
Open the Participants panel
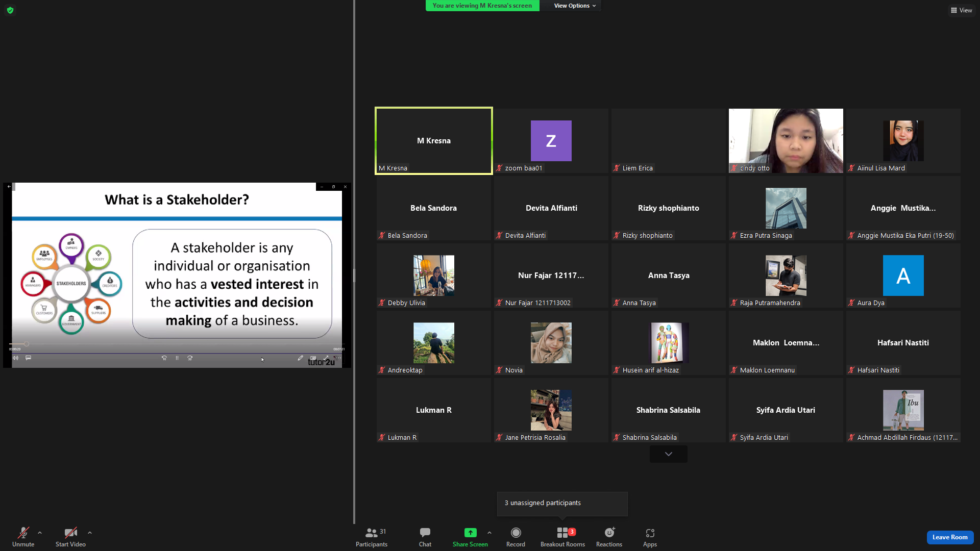[372, 537]
